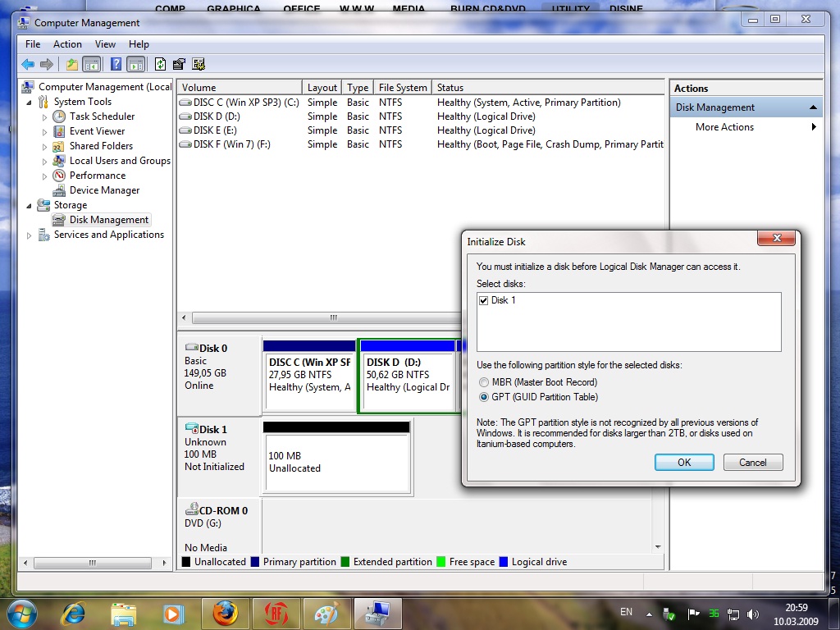Select DISK F (Win 7) volume row
This screenshot has height=630, width=840.
pyautogui.click(x=421, y=144)
